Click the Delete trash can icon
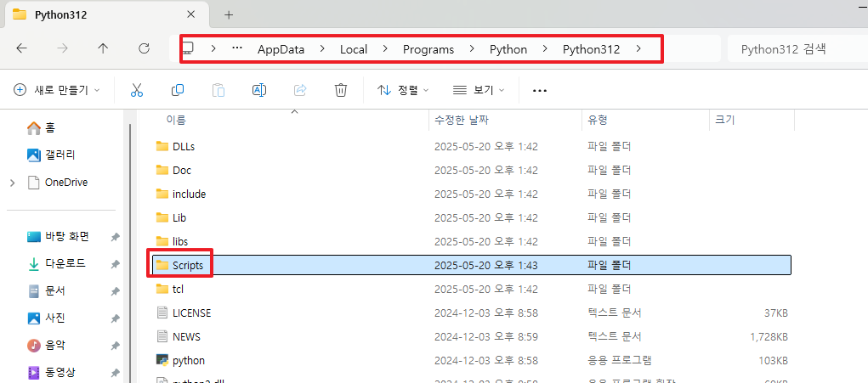The image size is (868, 383). 341,90
